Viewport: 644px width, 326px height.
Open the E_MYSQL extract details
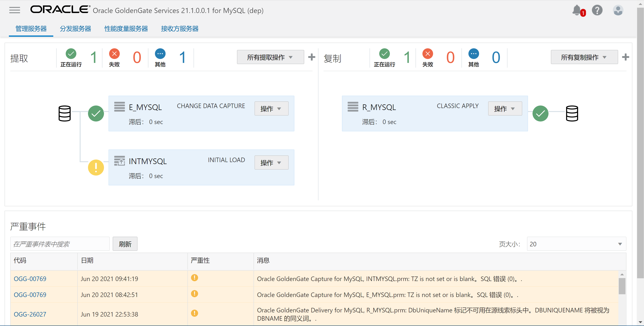point(145,107)
